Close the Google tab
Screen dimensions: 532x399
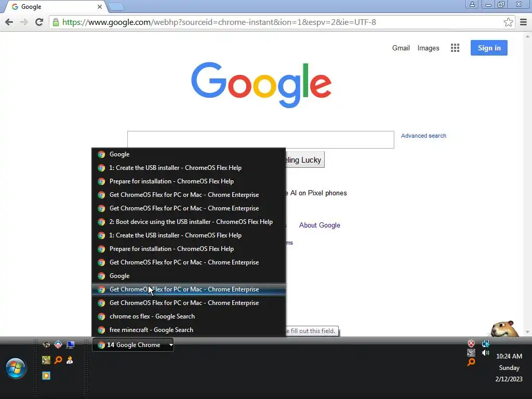point(99,7)
